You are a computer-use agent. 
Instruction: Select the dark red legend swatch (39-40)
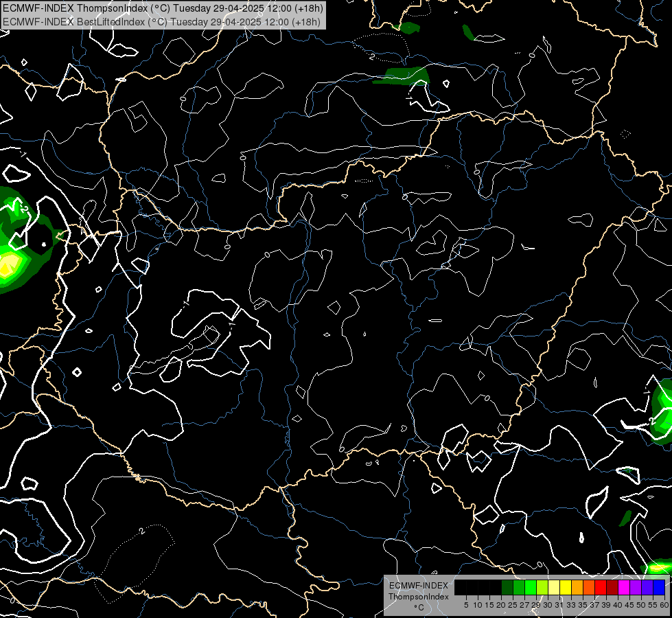[x=612, y=587]
